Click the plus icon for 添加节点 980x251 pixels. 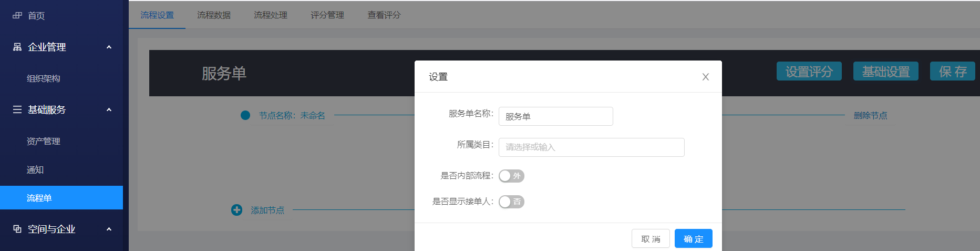coord(236,210)
